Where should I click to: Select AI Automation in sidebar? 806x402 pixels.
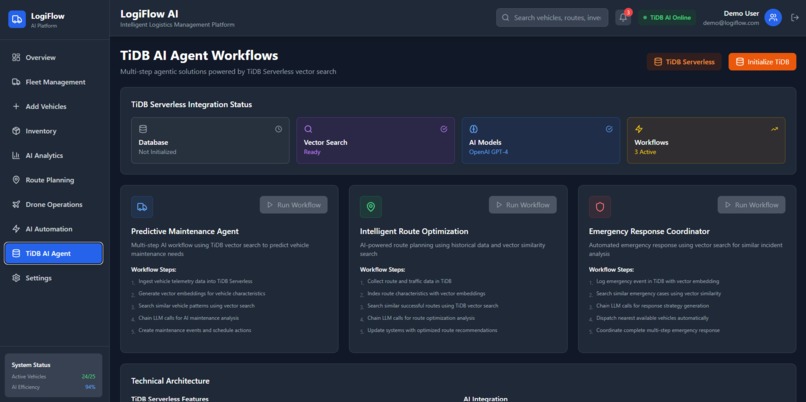point(53,229)
